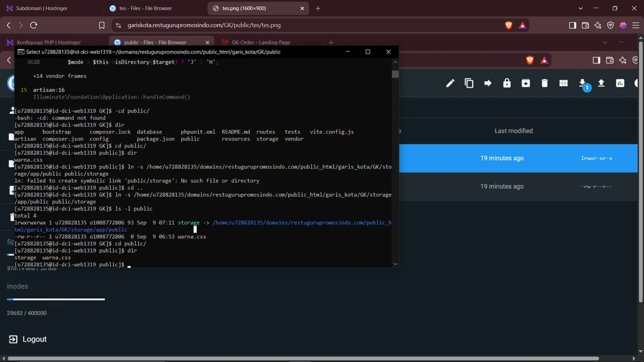
Task: Expand the tab search chevron in title bar
Action: (x=580, y=8)
